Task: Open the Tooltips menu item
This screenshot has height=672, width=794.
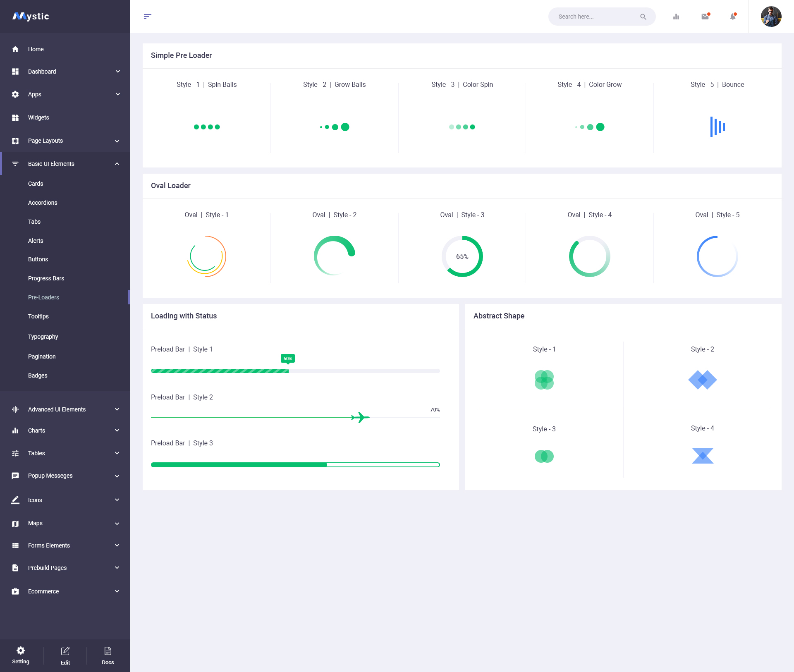Action: point(38,316)
